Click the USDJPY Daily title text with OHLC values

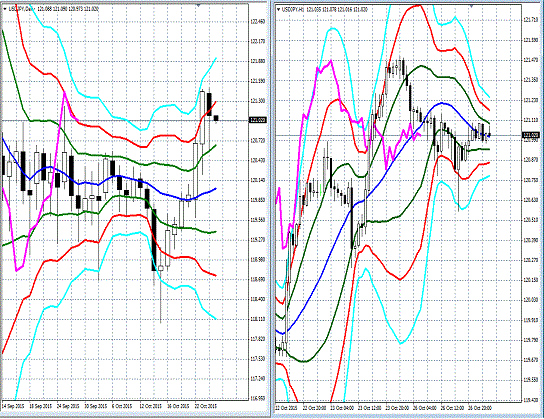[53, 9]
